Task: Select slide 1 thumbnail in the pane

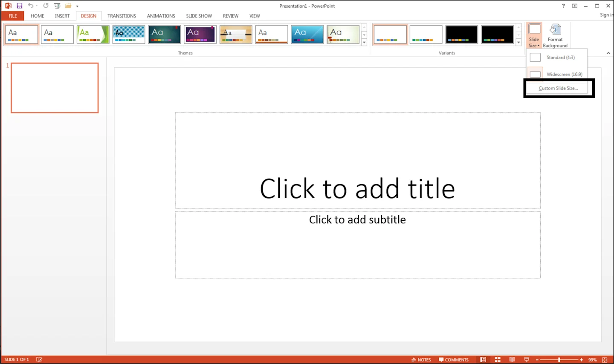Action: click(54, 88)
